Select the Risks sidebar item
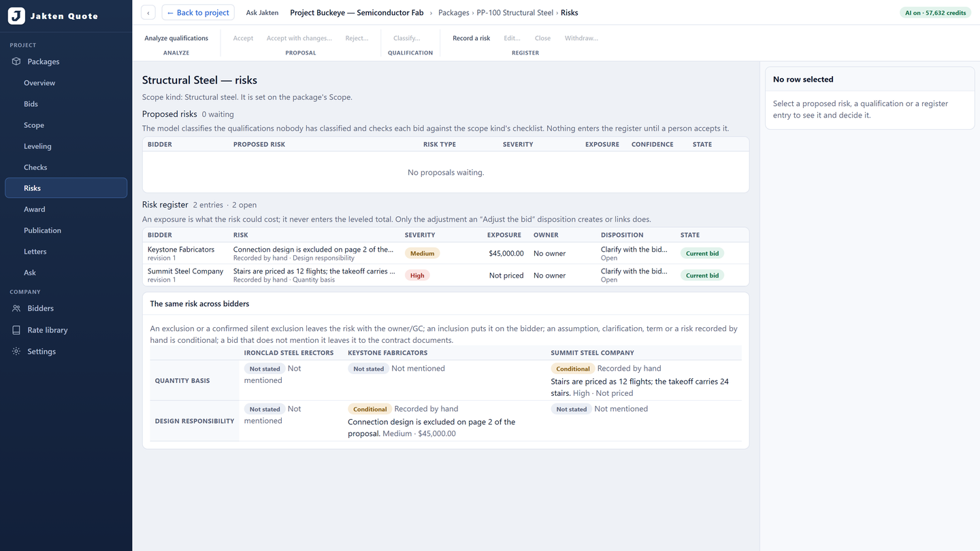The image size is (980, 551). (x=66, y=188)
